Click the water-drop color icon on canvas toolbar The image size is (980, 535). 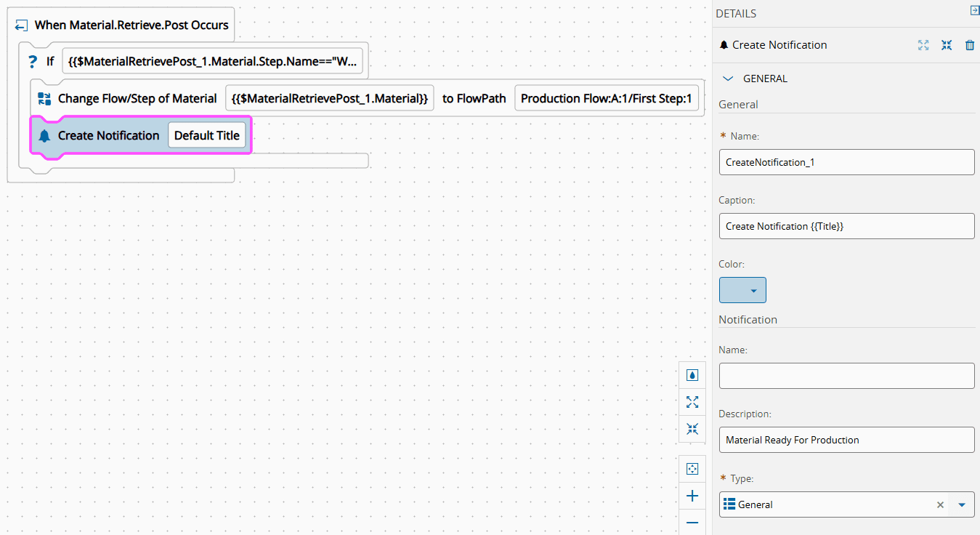point(692,375)
